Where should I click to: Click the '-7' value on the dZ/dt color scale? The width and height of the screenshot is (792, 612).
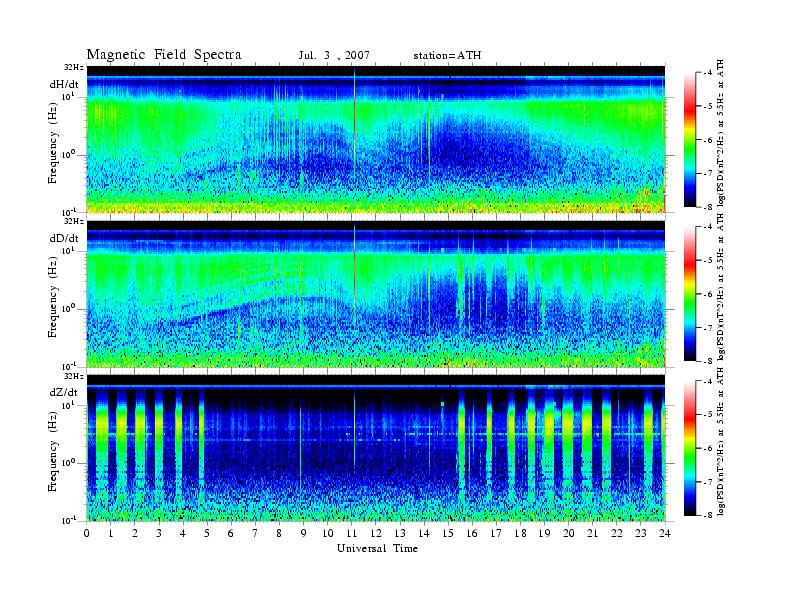pyautogui.click(x=708, y=482)
